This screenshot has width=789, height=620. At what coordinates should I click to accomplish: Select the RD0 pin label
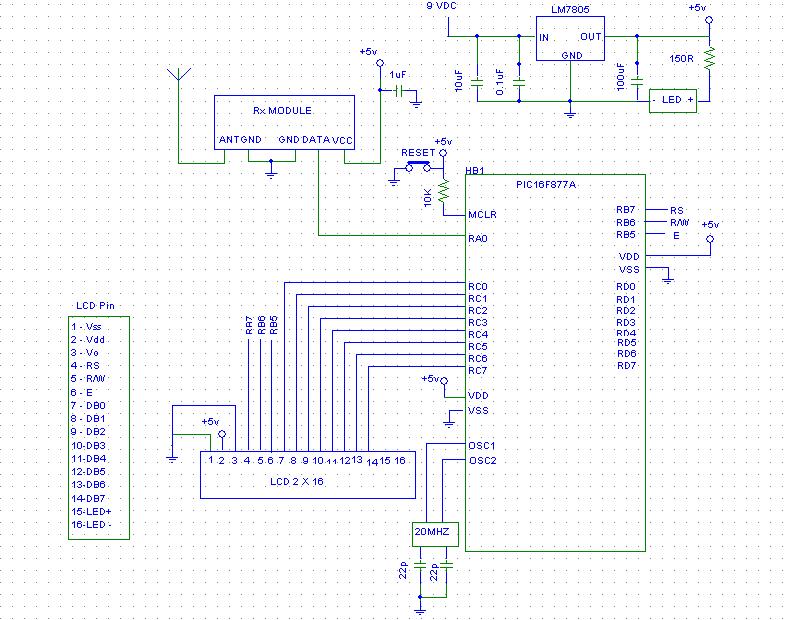click(x=626, y=287)
